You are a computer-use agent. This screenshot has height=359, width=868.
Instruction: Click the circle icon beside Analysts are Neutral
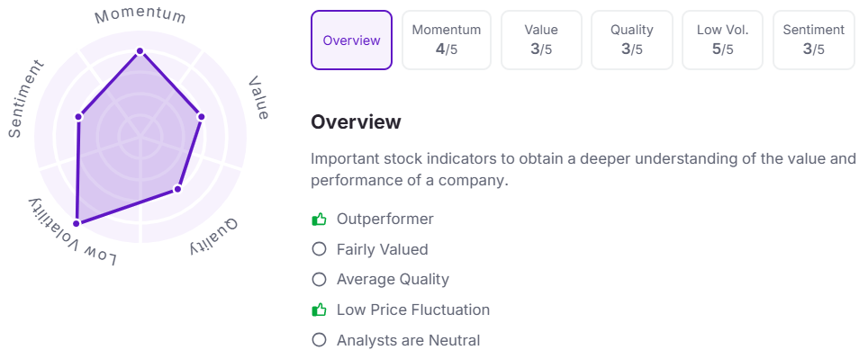coord(319,339)
